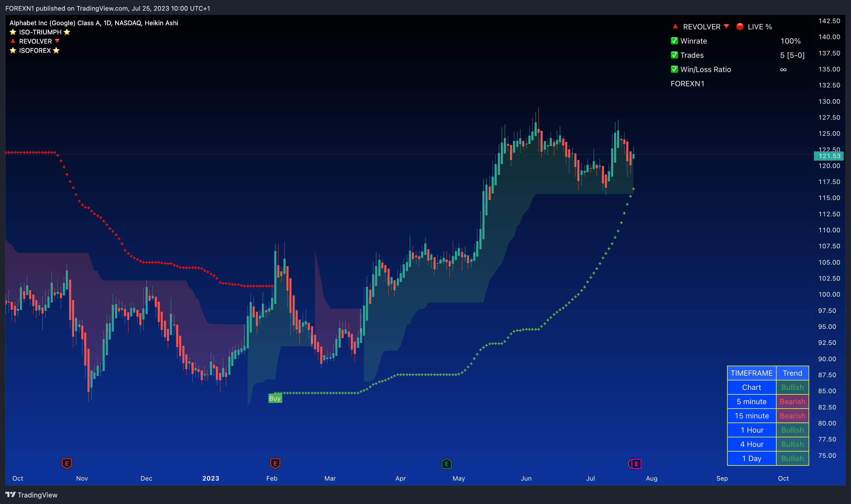This screenshot has width=851, height=504.
Task: Click the TIMEFRAME header cell
Action: (752, 373)
